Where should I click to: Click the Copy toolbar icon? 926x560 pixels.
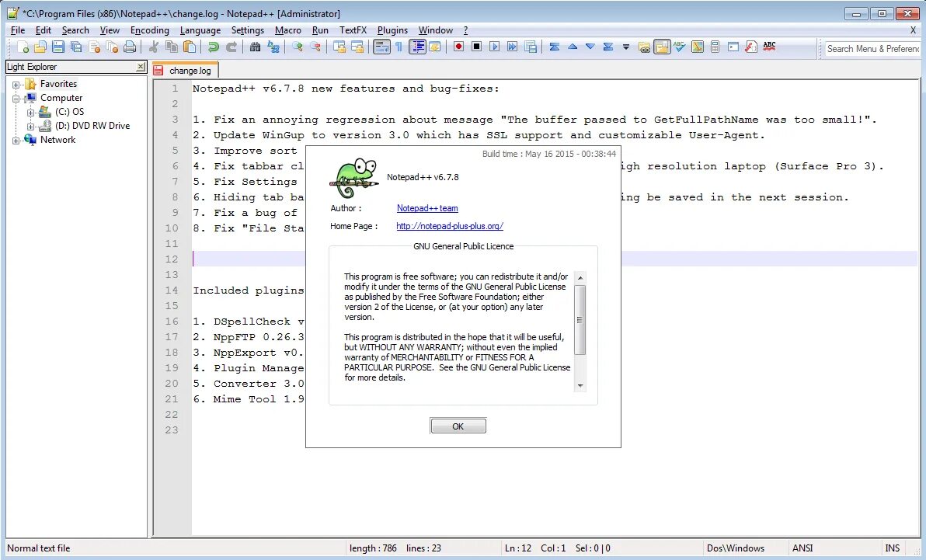pos(171,47)
